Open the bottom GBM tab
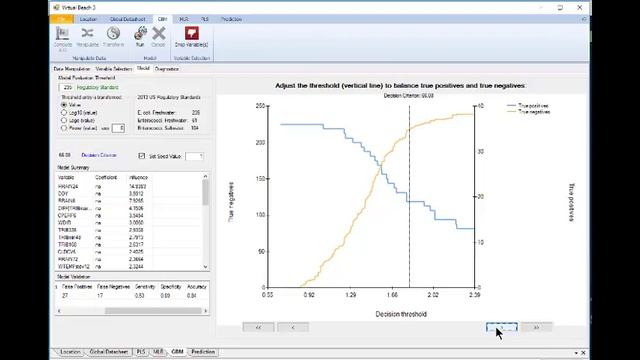The image size is (640, 360). 177,352
